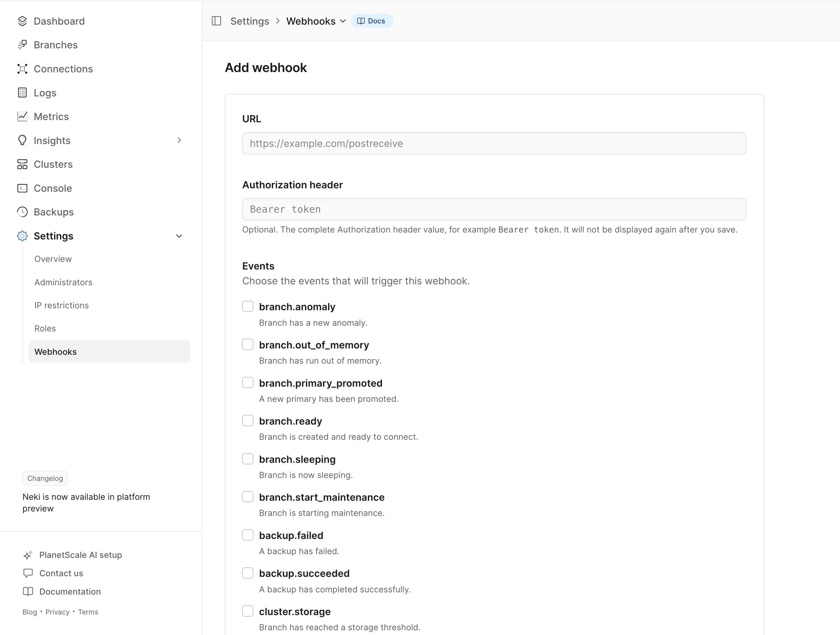Navigate to Backups
Image resolution: width=840 pixels, height=635 pixels.
click(54, 212)
